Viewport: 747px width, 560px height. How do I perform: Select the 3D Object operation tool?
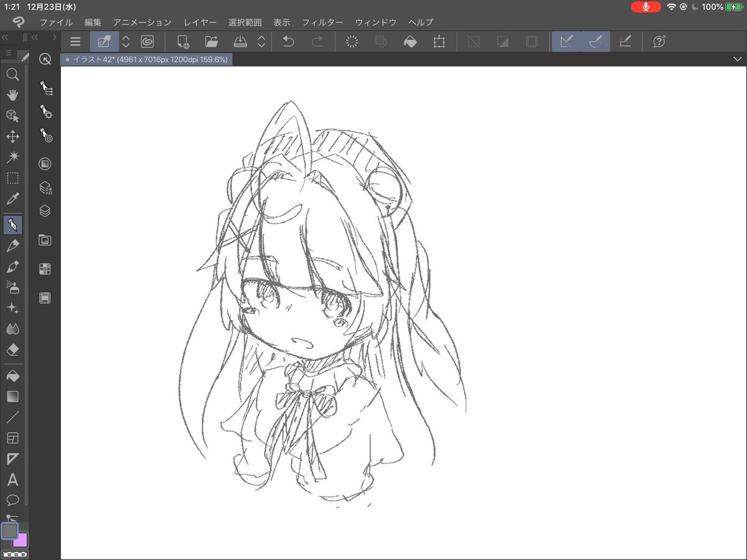[x=12, y=116]
